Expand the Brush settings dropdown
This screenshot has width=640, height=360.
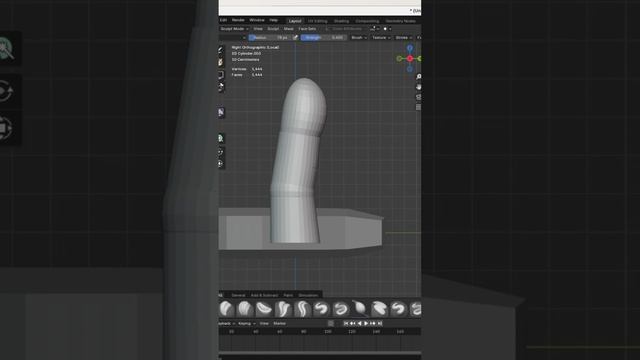tap(359, 38)
